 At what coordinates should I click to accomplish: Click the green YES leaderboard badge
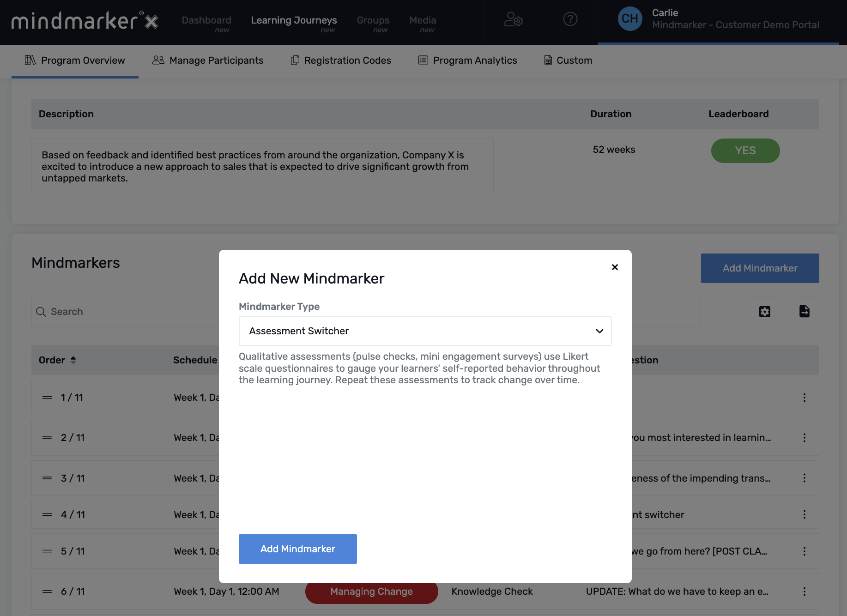[745, 151]
